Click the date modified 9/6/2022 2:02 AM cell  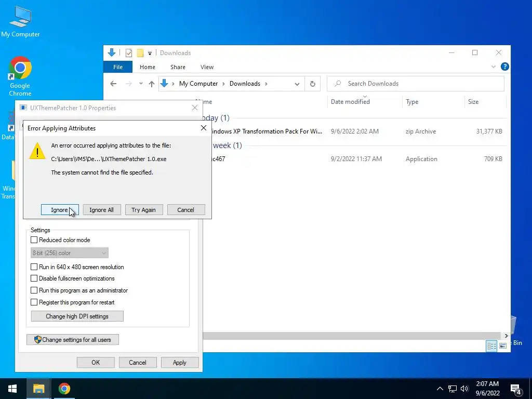click(x=354, y=131)
